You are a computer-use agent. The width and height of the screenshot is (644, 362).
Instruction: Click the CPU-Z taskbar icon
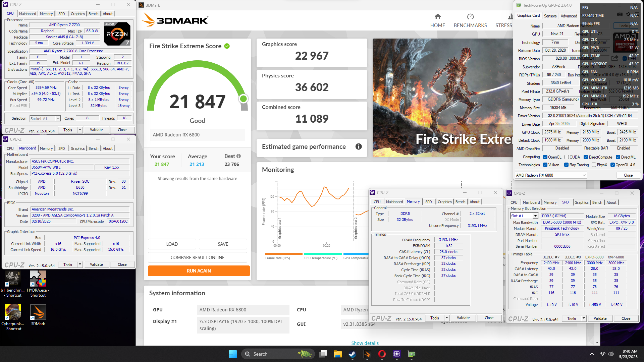[x=397, y=354]
